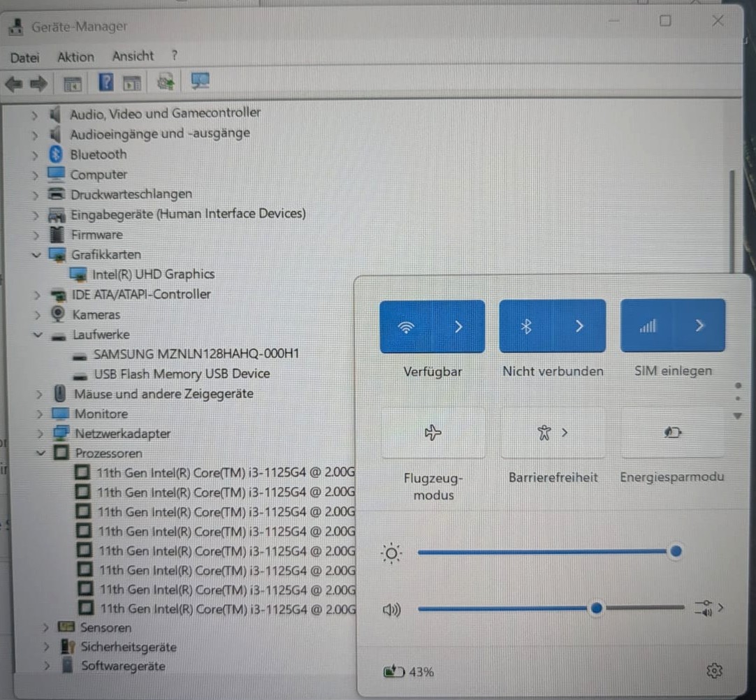This screenshot has height=700, width=756.
Task: Click the scan for hardware changes monitor icon
Action: pos(200,81)
